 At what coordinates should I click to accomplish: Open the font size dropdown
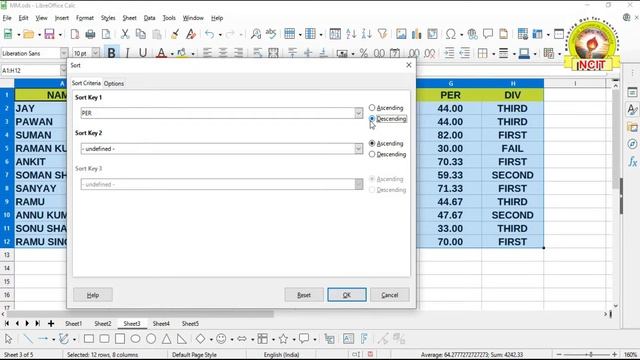click(x=96, y=53)
